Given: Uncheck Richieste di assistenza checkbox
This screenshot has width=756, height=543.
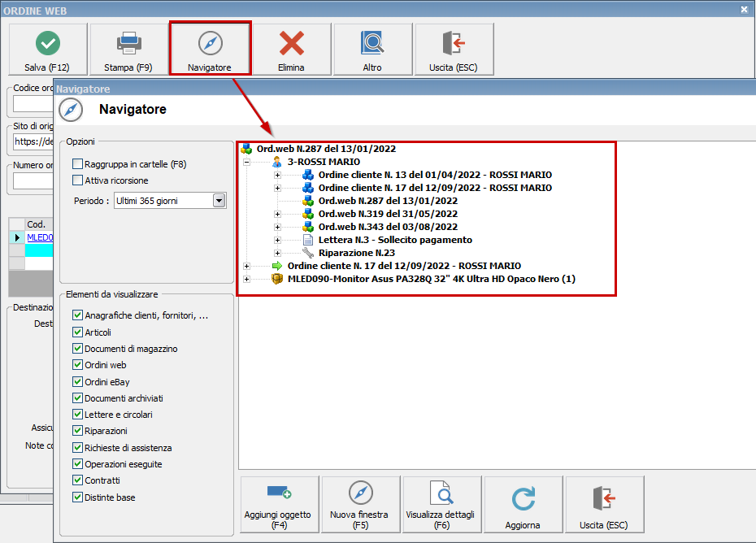Looking at the screenshot, I should click(x=77, y=448).
